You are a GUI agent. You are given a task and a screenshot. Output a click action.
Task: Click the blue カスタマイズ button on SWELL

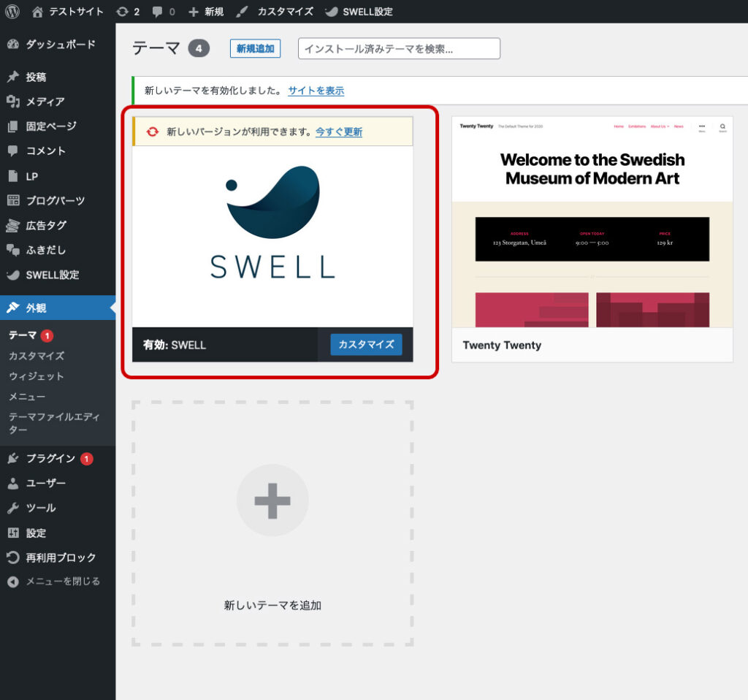click(367, 344)
